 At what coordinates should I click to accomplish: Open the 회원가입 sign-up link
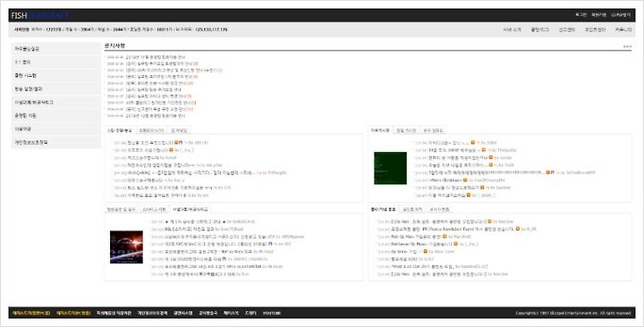pos(598,15)
